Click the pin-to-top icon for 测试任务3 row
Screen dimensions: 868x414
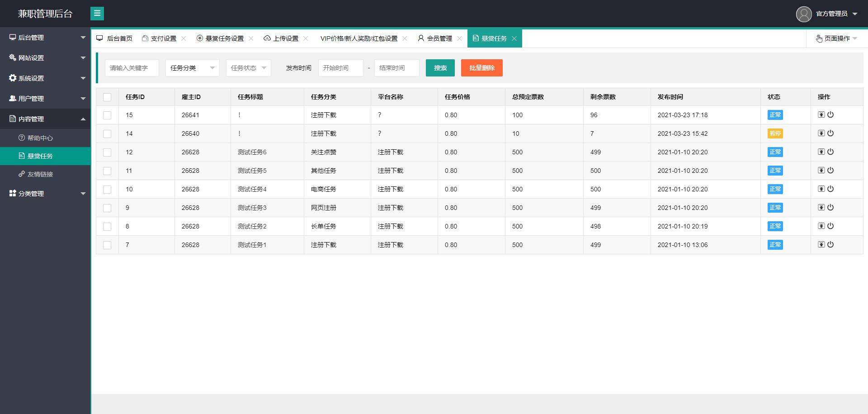click(821, 208)
